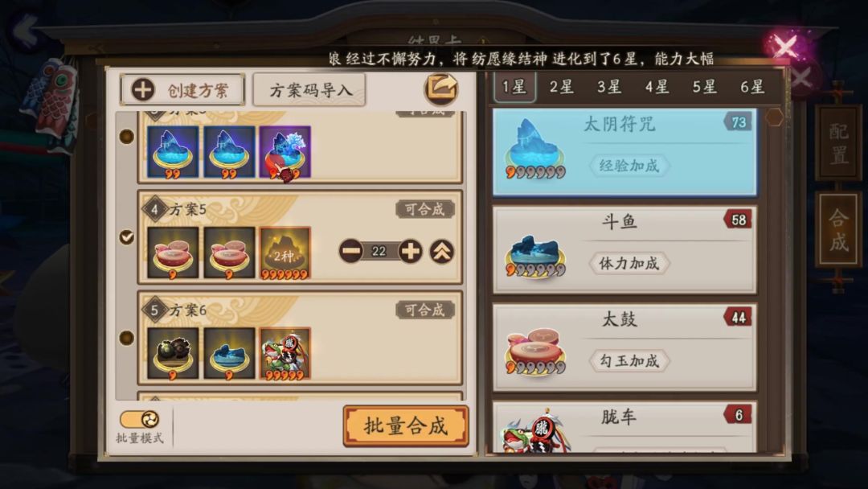Image resolution: width=868 pixels, height=489 pixels.
Task: Click the 方案码导入 button
Action: coord(309,90)
